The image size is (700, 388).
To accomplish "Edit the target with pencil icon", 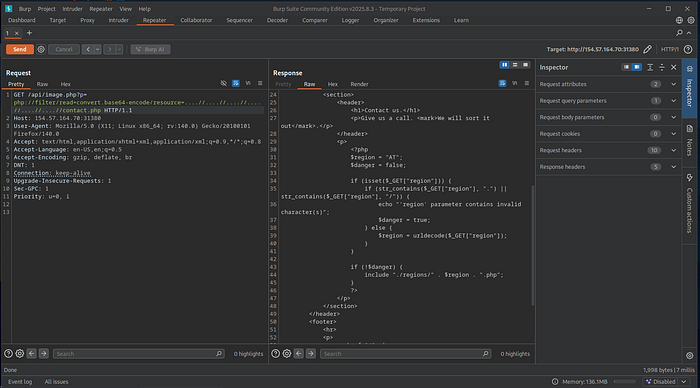I will pos(647,49).
